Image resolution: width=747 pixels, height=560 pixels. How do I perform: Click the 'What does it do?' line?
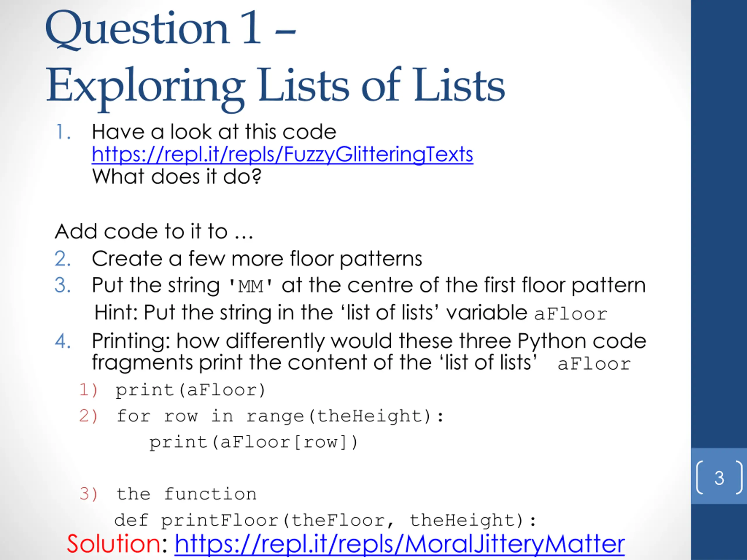click(x=177, y=176)
